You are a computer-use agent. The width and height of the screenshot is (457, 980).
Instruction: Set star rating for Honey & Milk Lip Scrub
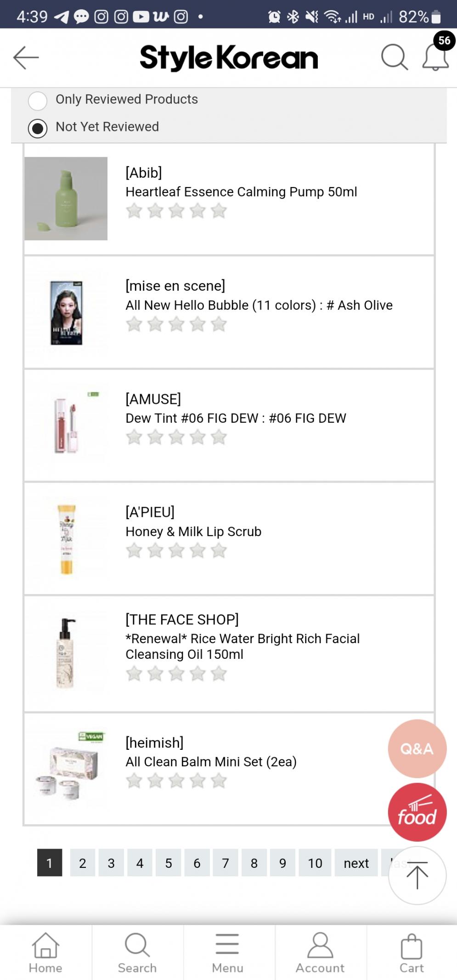pyautogui.click(x=176, y=550)
